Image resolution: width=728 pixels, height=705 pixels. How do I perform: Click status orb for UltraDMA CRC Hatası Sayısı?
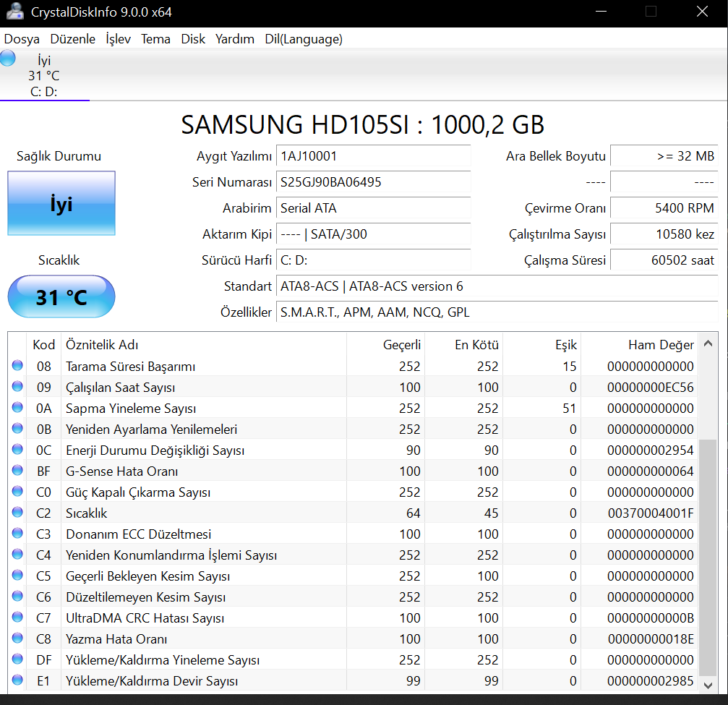point(17,618)
